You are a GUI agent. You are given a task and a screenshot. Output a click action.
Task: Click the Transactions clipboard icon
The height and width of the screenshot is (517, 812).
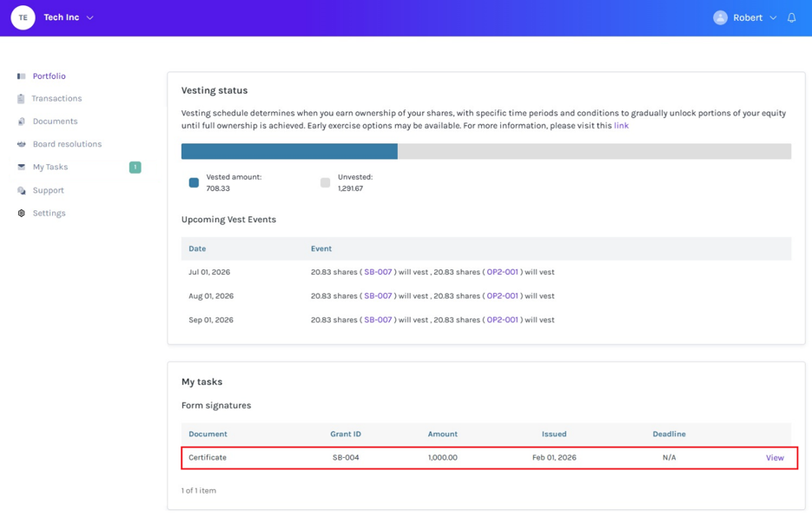21,98
